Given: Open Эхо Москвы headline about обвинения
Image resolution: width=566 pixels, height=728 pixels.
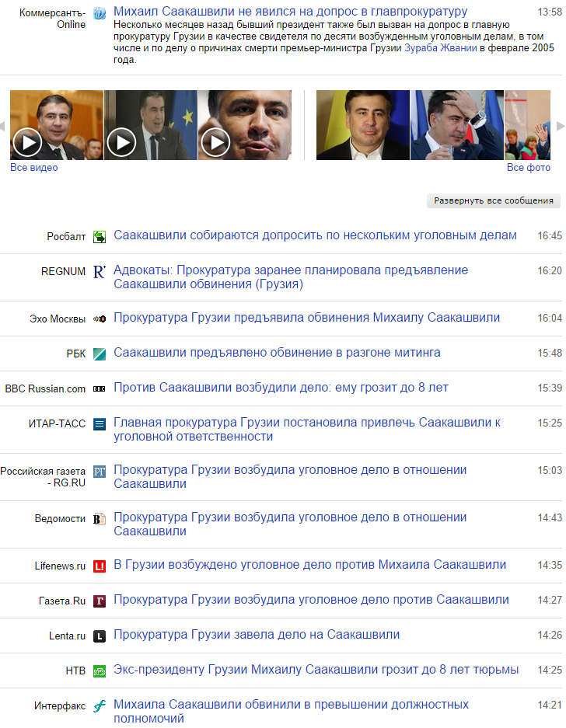Looking at the screenshot, I should 306,318.
